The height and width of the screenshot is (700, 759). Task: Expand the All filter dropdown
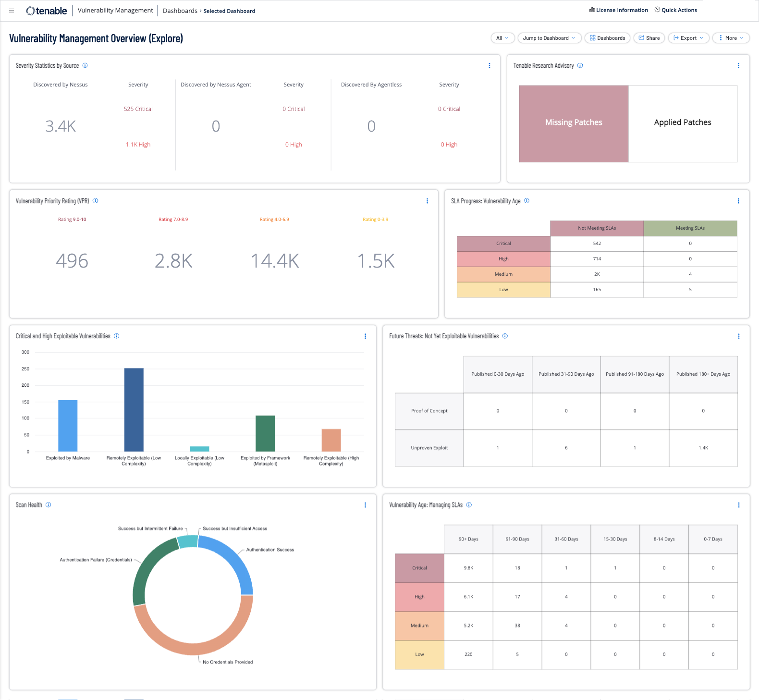tap(502, 38)
